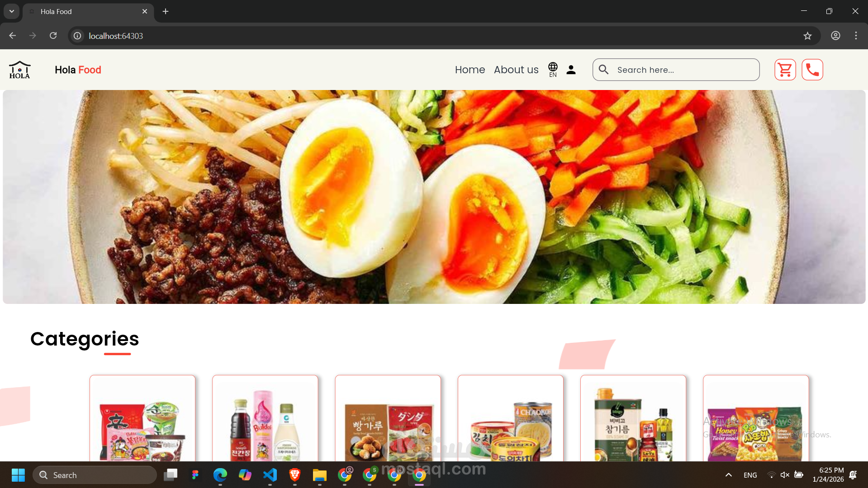Open the About us page

click(x=516, y=70)
